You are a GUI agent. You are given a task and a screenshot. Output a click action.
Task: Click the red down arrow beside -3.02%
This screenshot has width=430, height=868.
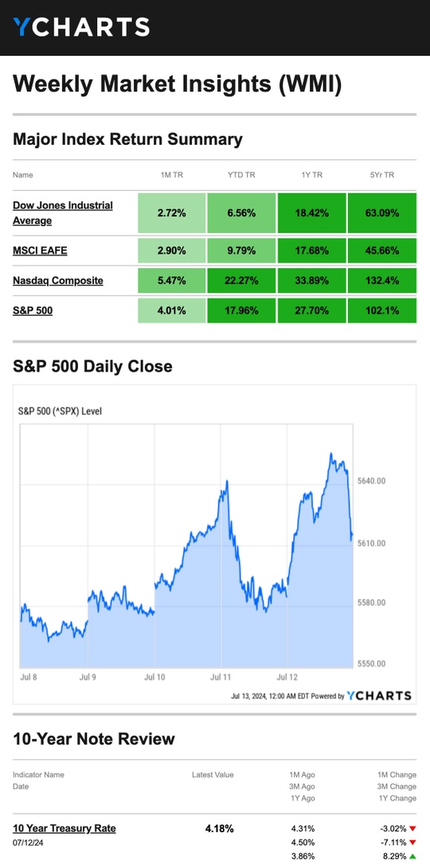click(x=412, y=829)
